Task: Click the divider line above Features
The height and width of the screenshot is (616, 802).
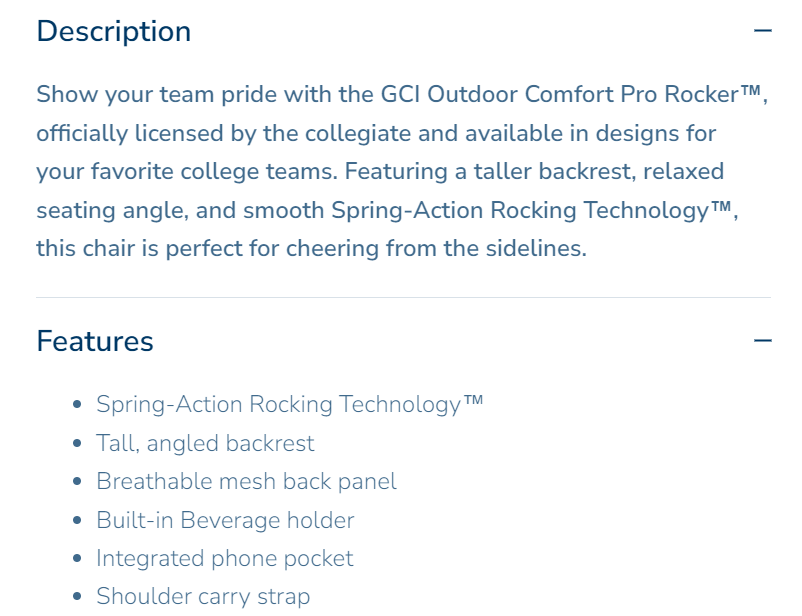Action: 403,298
